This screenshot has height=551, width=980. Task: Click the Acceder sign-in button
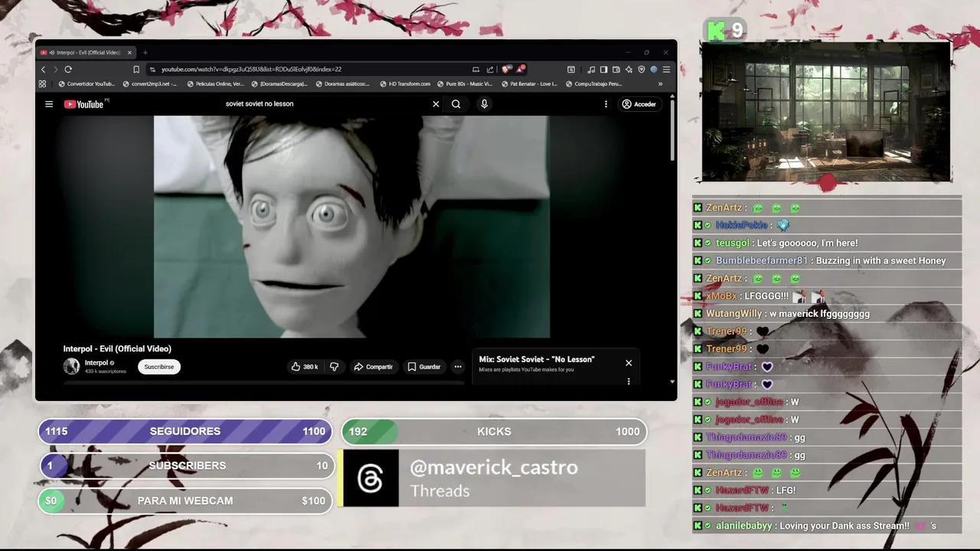coord(639,104)
